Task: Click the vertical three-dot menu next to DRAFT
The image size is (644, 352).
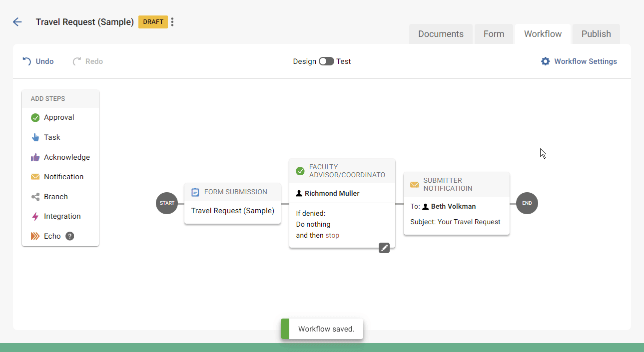Action: tap(172, 22)
